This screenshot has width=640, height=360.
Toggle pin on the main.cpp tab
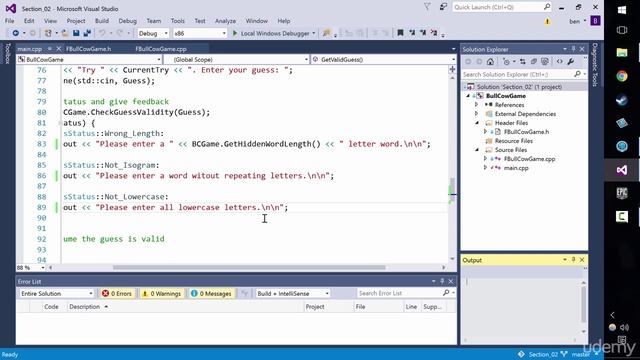tap(50, 49)
